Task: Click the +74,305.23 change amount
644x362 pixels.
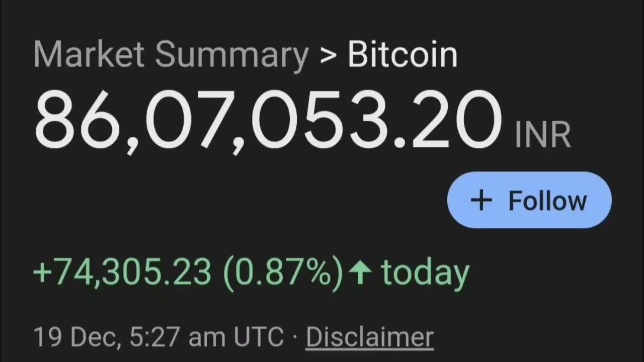Action: [x=122, y=272]
